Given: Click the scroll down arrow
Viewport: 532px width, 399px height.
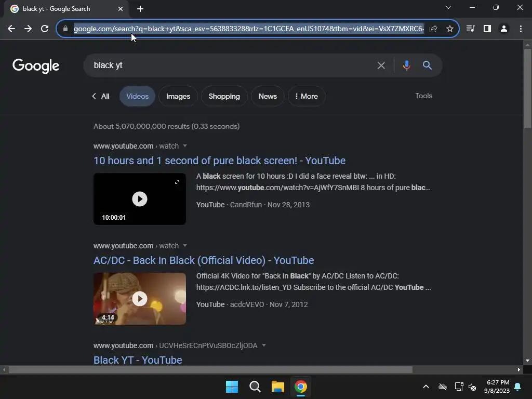Looking at the screenshot, I should coord(527,361).
